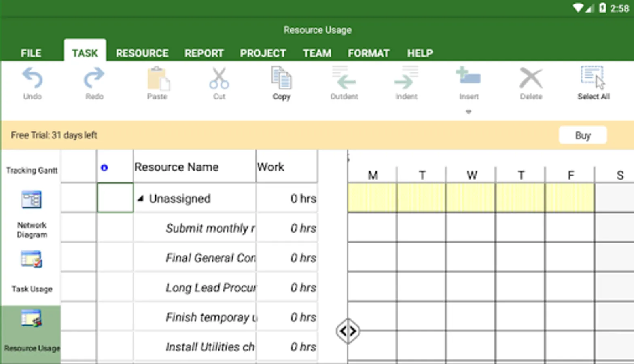Select the Submit monthly task row
634x364 pixels.
pos(210,229)
